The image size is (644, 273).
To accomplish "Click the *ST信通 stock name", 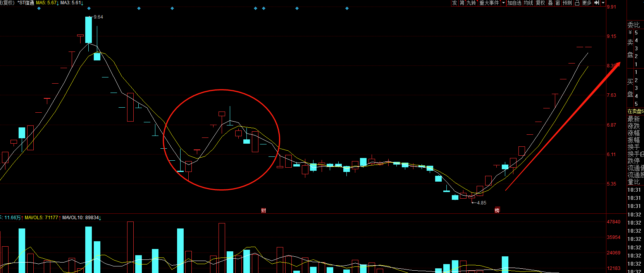I will [26, 3].
